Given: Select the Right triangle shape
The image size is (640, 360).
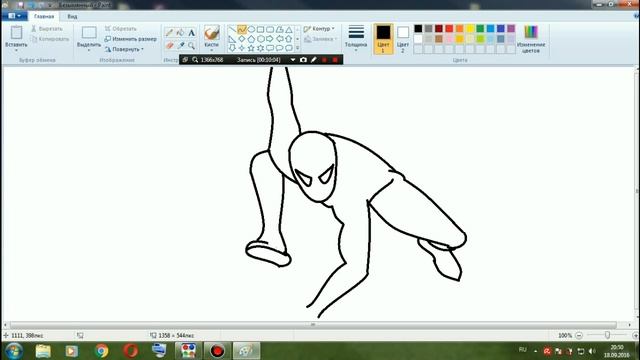Looking at the screenshot, I should coord(232,39).
